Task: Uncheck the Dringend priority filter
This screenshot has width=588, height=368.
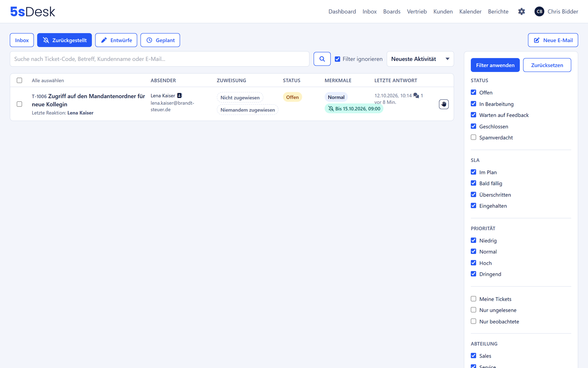Action: (473, 274)
